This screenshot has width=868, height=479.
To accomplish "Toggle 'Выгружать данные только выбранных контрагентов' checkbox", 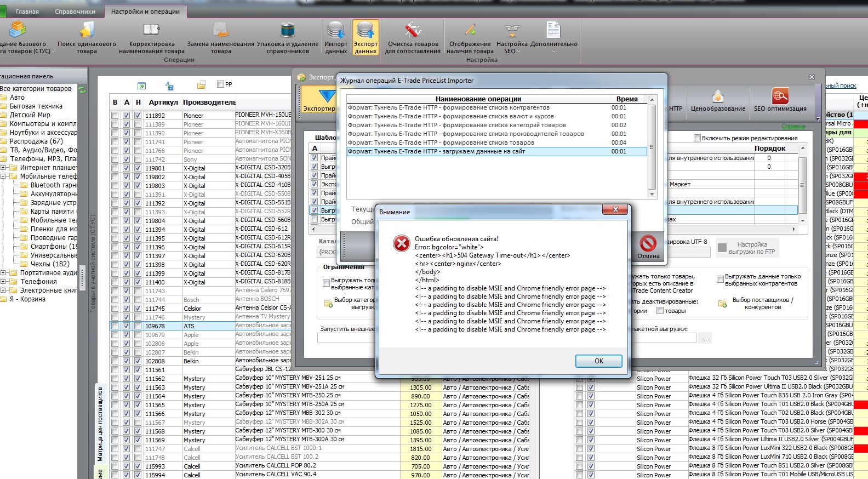I will tap(721, 280).
